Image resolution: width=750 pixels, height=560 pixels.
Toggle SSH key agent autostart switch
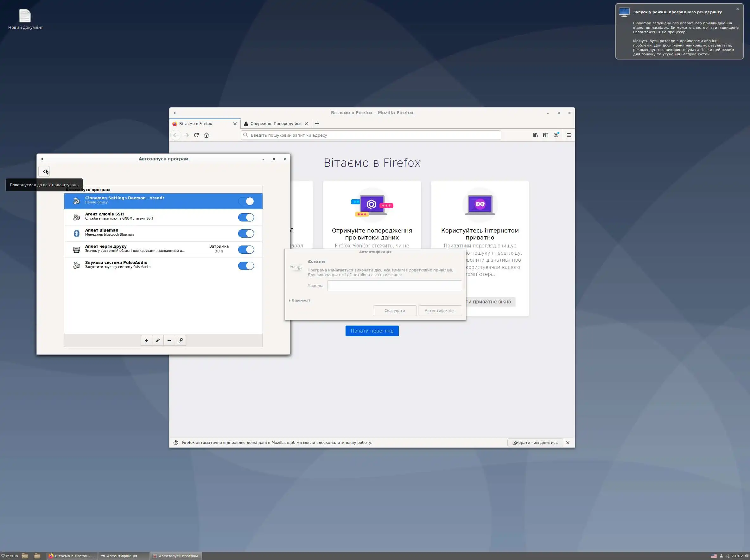(246, 217)
